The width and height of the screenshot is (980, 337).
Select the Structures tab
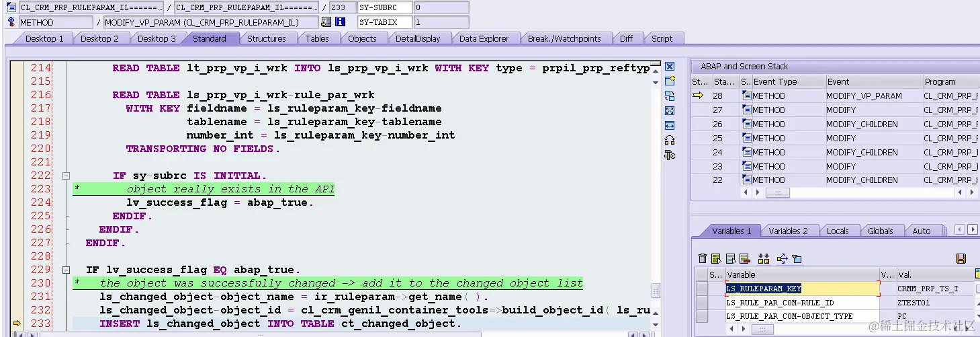266,38
